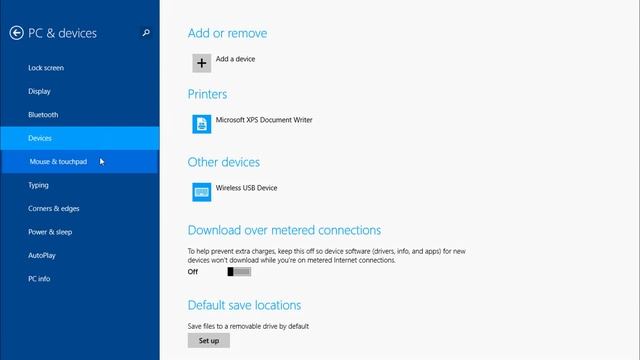Open Mouse & touchpad settings

80,162
